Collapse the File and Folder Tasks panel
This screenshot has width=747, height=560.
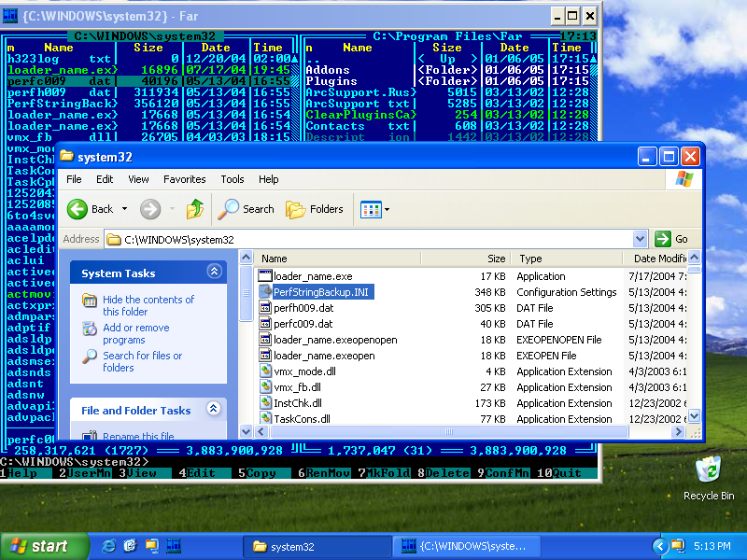[x=214, y=409]
